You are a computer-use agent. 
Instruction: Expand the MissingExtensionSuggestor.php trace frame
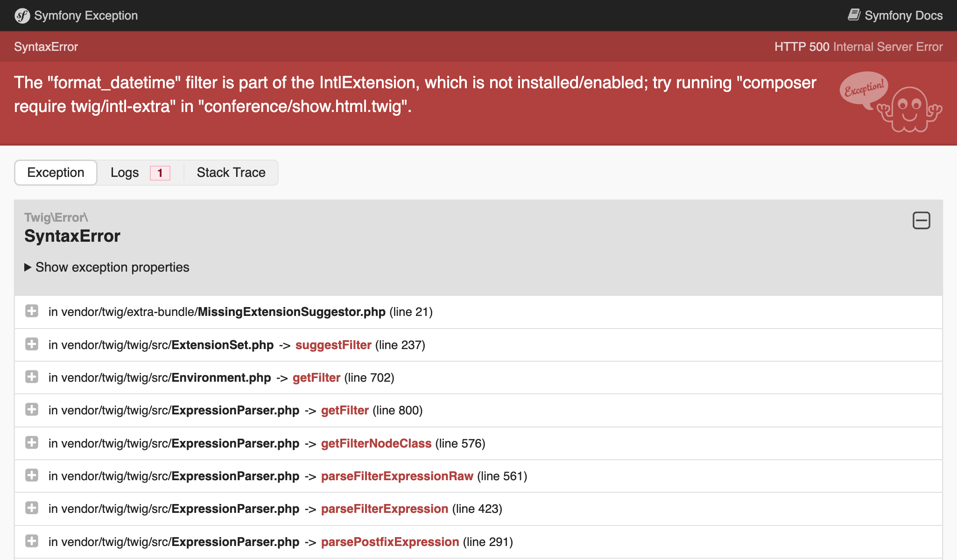coord(32,311)
